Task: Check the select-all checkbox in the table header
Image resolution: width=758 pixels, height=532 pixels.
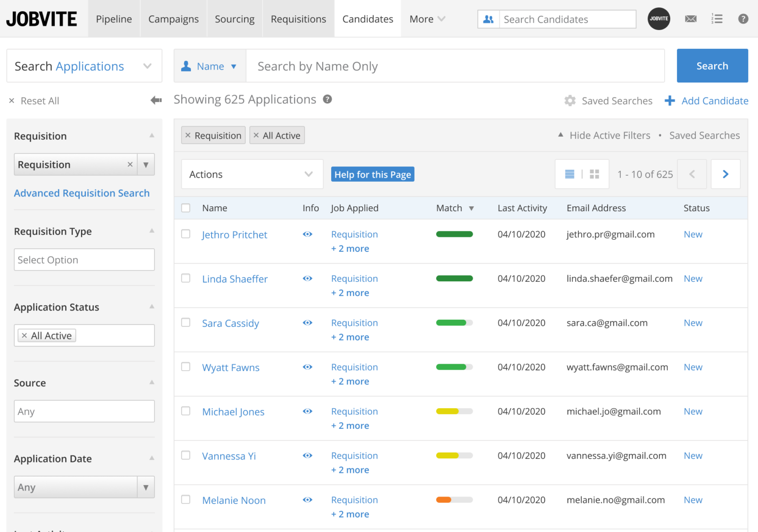Action: [186, 208]
